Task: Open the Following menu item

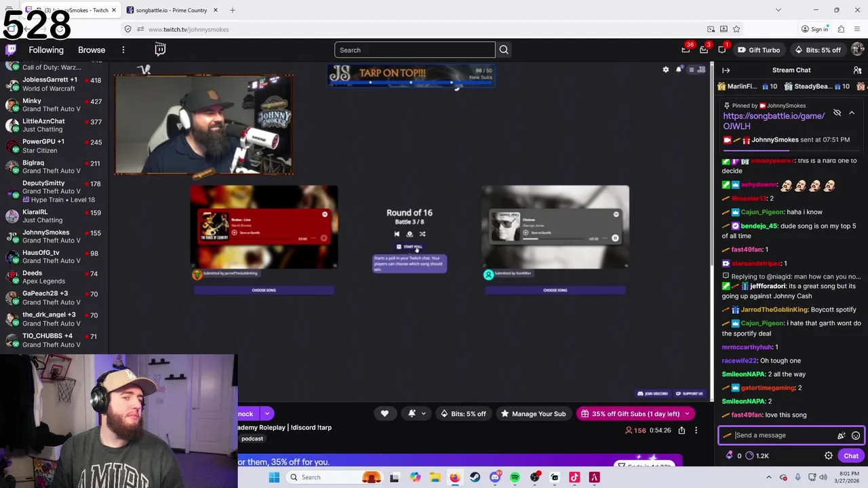Action: (46, 49)
